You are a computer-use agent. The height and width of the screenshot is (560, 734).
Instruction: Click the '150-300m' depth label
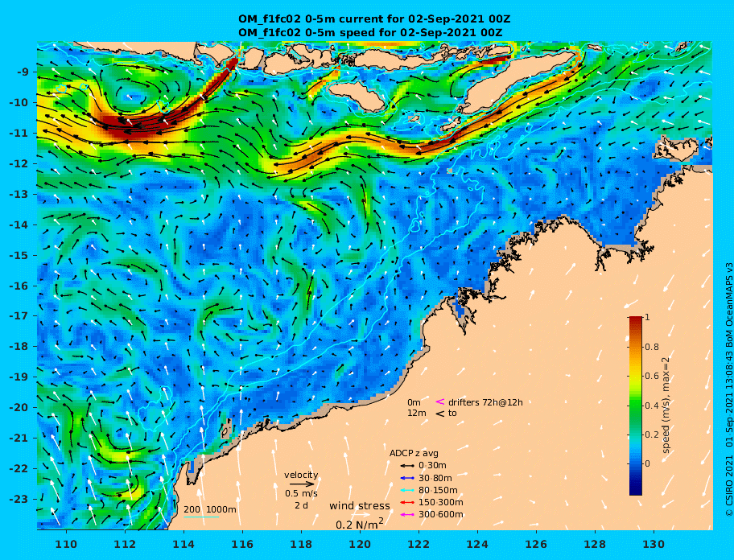(x=441, y=502)
